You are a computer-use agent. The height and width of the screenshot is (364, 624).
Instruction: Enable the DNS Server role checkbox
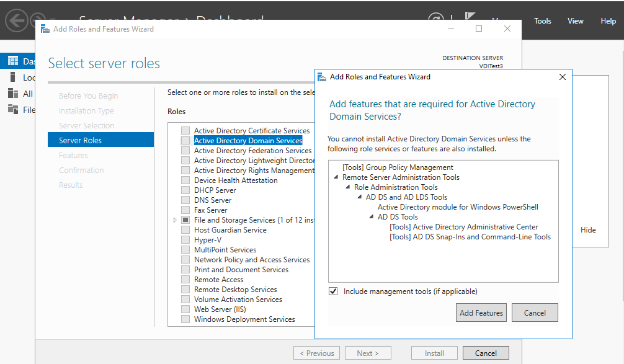[185, 200]
